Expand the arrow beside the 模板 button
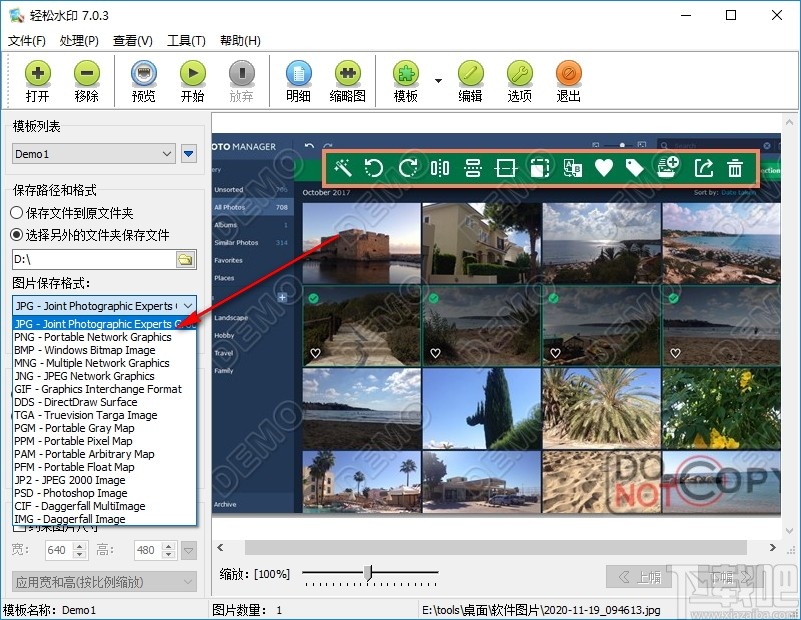Viewport: 801px width, 620px height. point(438,80)
